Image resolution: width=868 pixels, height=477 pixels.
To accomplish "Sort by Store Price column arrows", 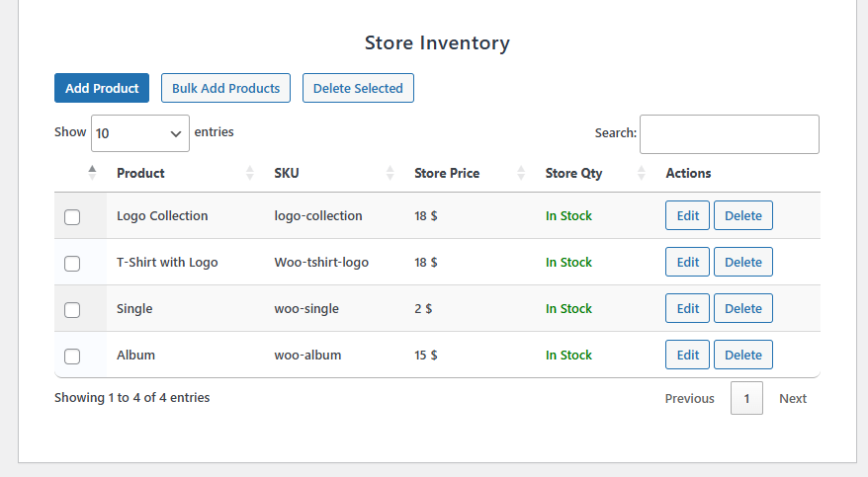I will (521, 173).
